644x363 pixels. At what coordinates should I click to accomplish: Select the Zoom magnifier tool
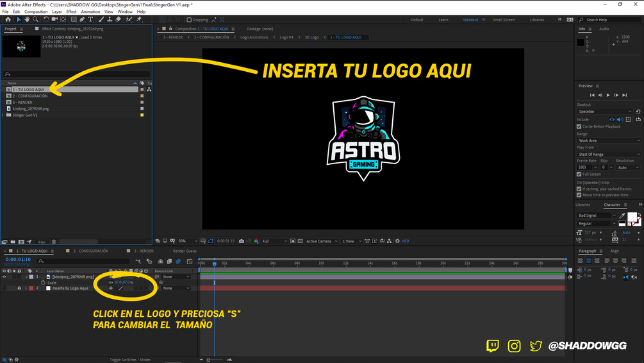[x=35, y=19]
